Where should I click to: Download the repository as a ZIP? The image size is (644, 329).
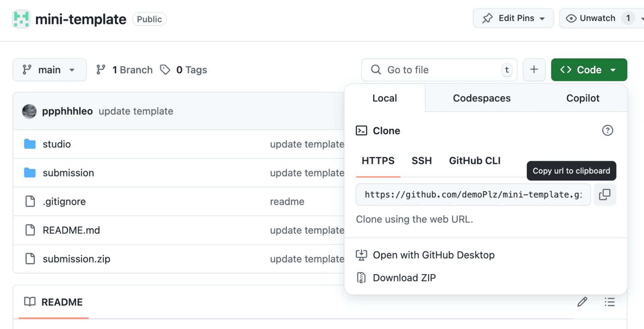404,277
